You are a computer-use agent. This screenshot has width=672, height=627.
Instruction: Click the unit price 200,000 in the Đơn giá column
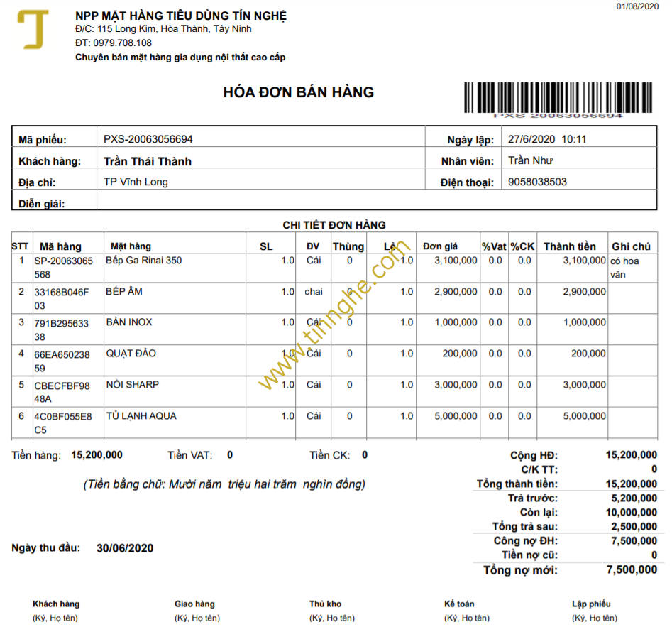point(460,354)
